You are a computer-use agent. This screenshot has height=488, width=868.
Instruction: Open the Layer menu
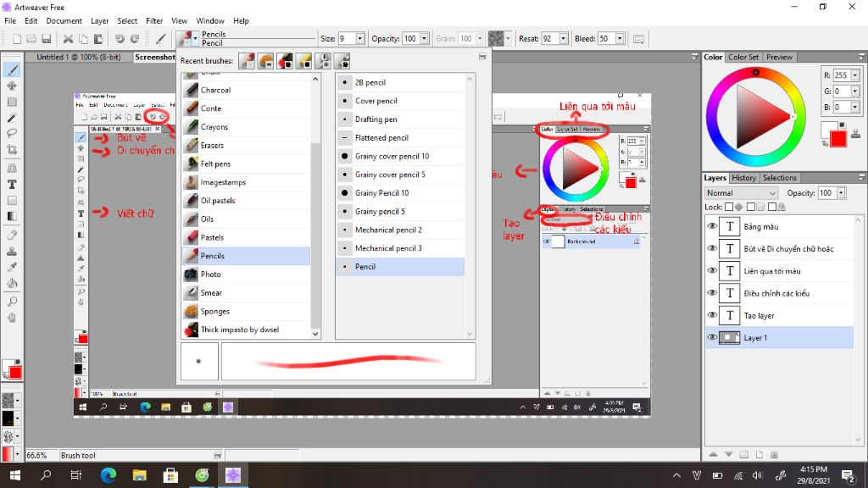pos(100,21)
